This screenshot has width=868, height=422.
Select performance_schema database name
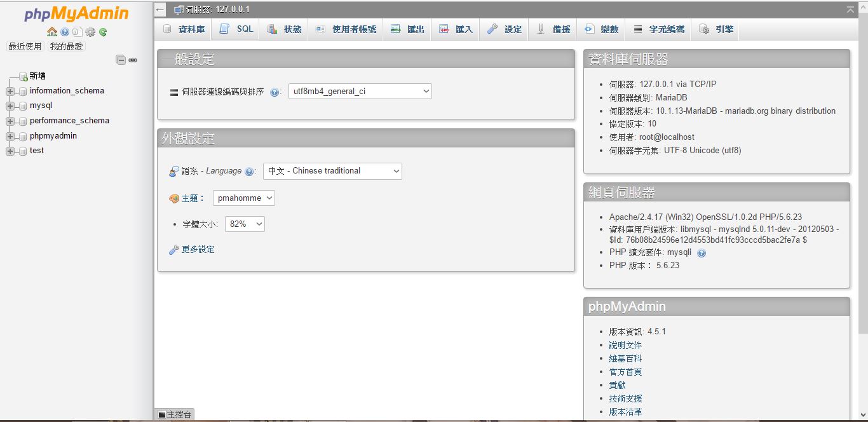click(69, 121)
